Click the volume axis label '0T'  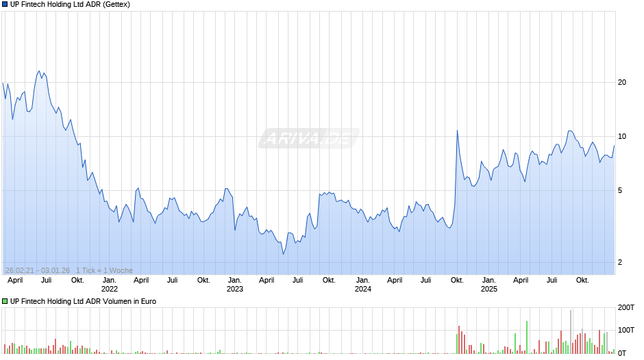(x=622, y=353)
